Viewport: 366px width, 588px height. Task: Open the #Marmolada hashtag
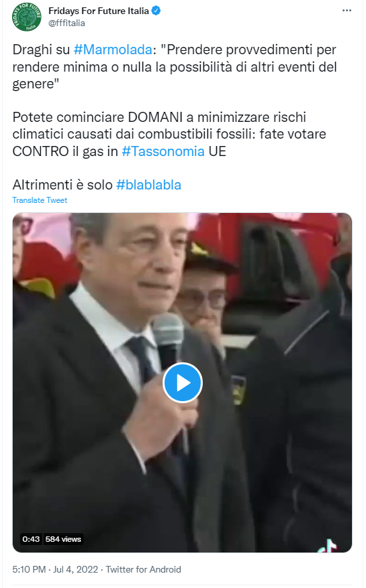(113, 50)
